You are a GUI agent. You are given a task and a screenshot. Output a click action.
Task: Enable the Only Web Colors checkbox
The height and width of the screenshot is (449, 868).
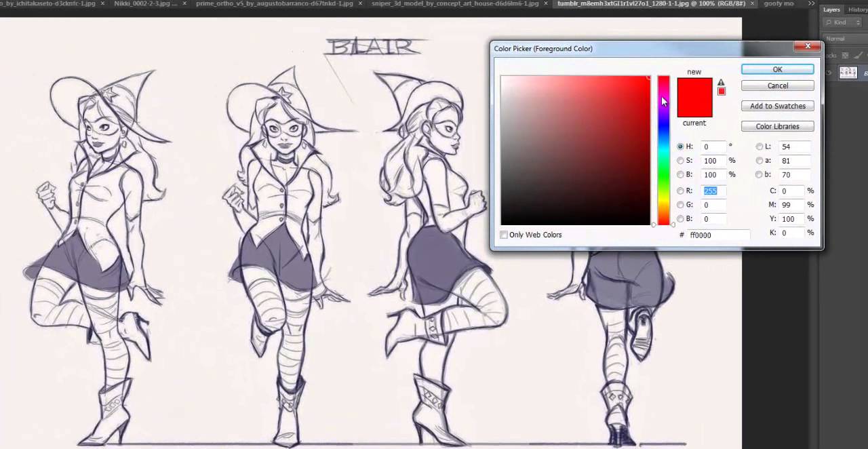503,235
